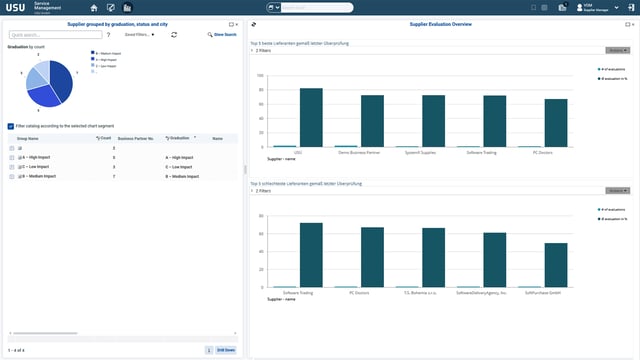Open Actions button of top best chart
Image resolution: width=640 pixels, height=360 pixels.
tap(618, 51)
